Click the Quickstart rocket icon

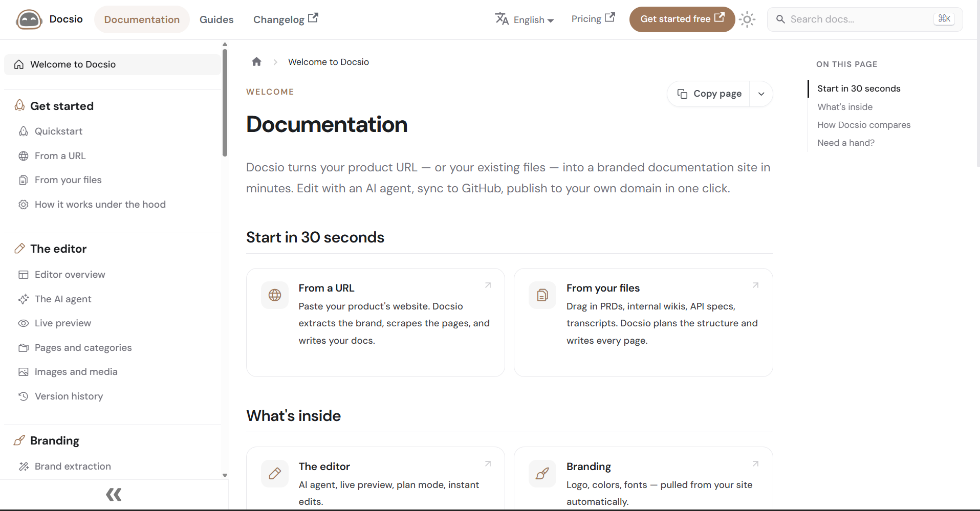(x=24, y=131)
